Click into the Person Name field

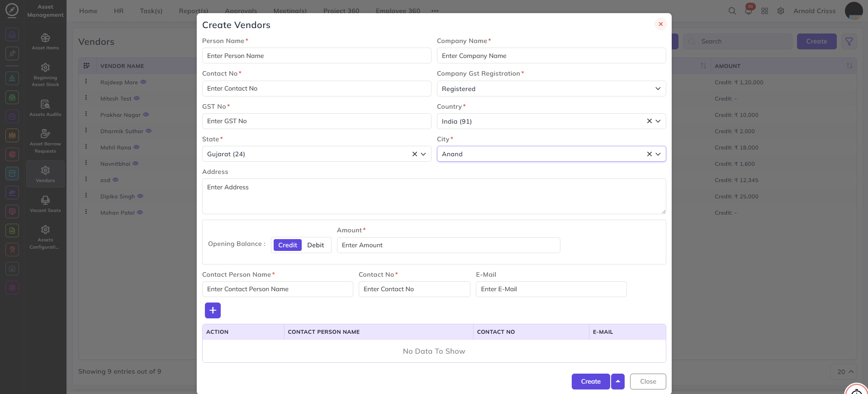click(x=317, y=56)
